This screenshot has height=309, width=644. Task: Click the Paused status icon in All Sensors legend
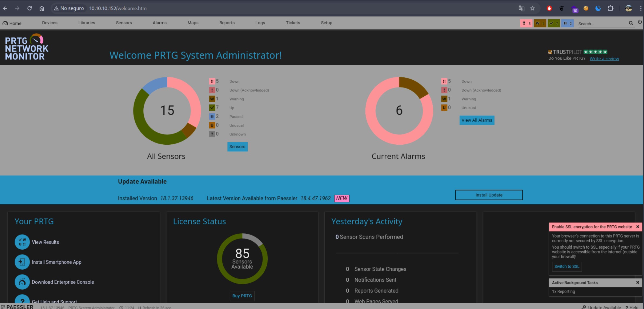coord(212,116)
